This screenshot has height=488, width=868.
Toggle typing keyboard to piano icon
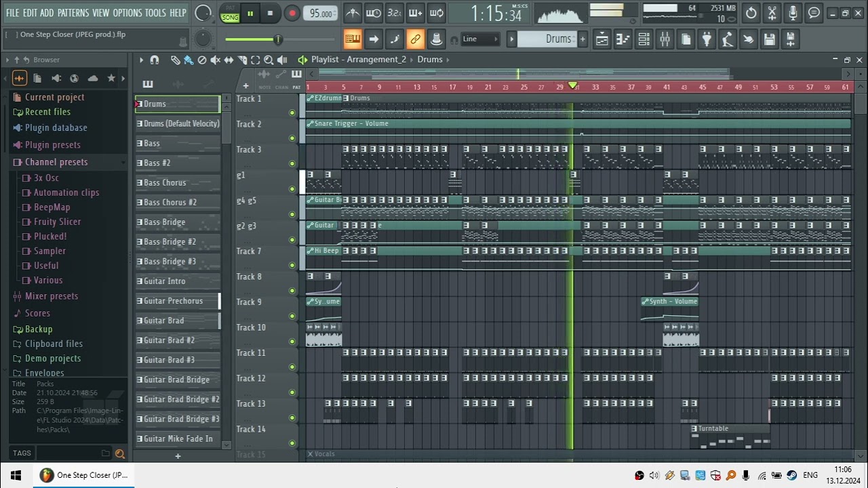353,39
